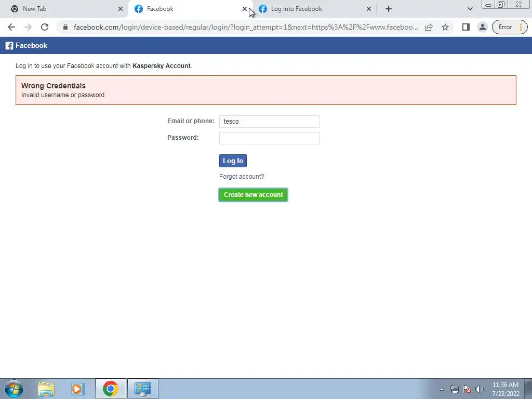The height and width of the screenshot is (399, 532).
Task: Expand the tab search dropdown
Action: click(470, 9)
